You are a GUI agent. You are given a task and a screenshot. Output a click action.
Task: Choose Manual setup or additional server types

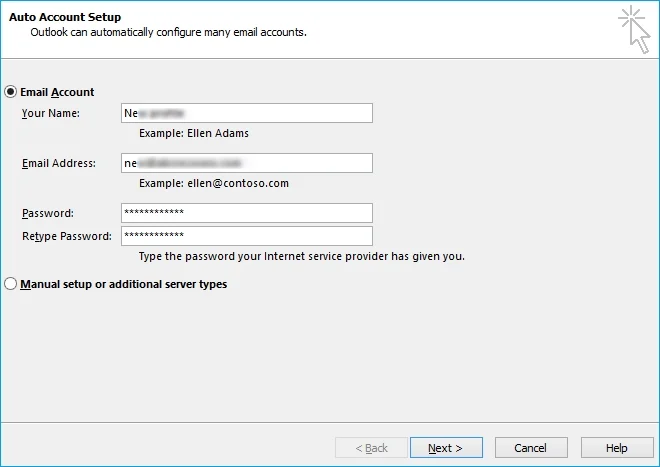tap(11, 284)
